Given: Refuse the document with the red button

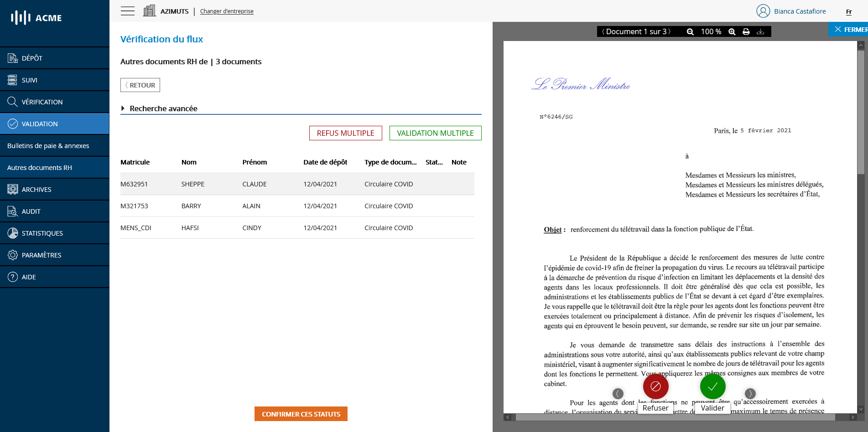Looking at the screenshot, I should point(655,386).
